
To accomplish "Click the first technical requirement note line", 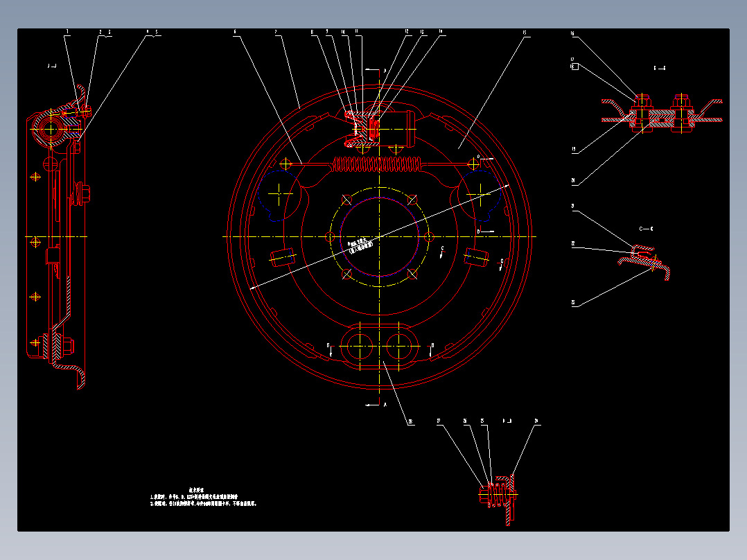I will point(194,497).
